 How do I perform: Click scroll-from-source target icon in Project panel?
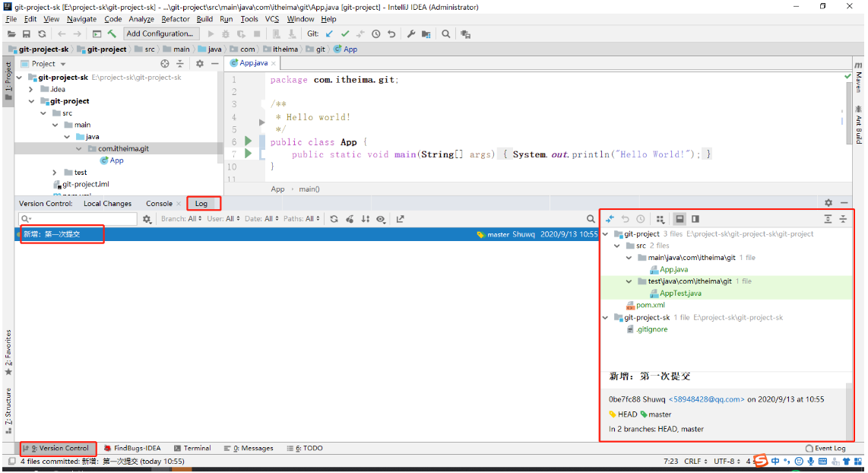[x=164, y=64]
